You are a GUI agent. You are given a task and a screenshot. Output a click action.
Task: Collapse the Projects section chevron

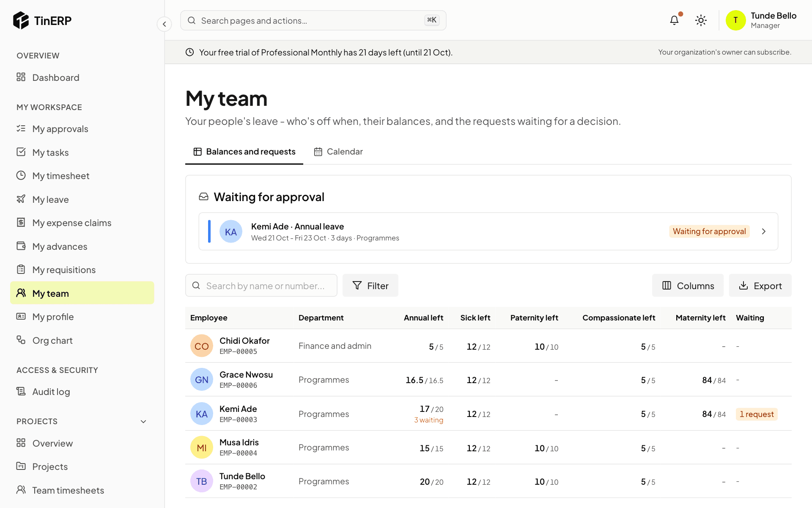pyautogui.click(x=143, y=422)
